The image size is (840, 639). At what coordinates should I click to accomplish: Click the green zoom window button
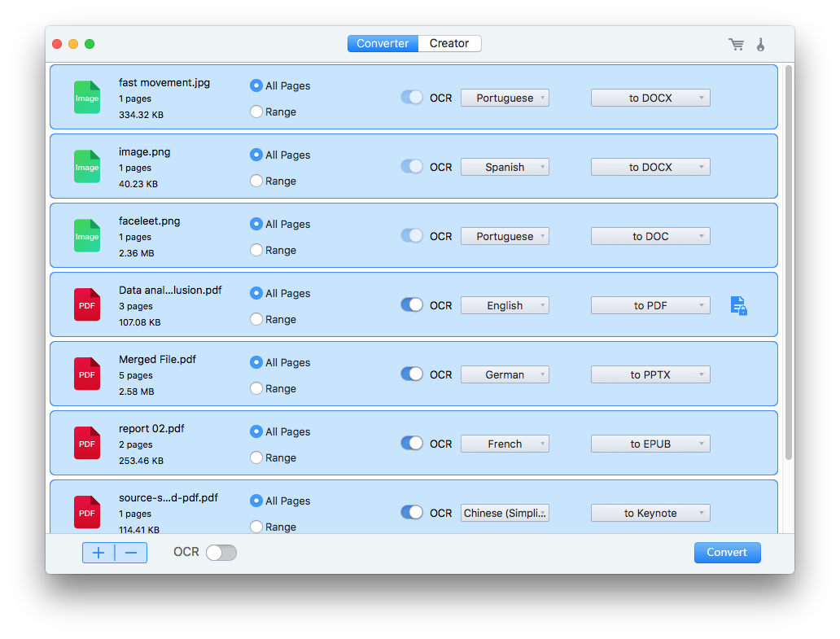click(90, 44)
